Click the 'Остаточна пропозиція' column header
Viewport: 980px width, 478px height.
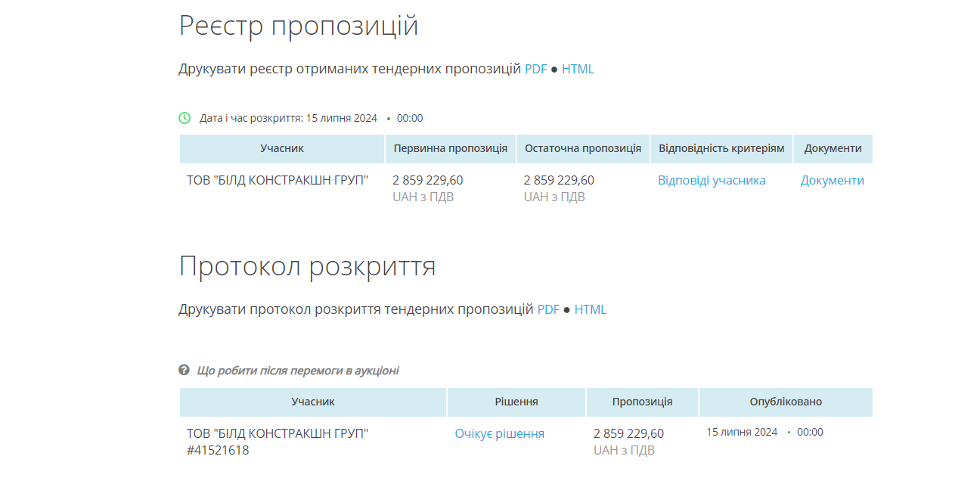coord(583,148)
